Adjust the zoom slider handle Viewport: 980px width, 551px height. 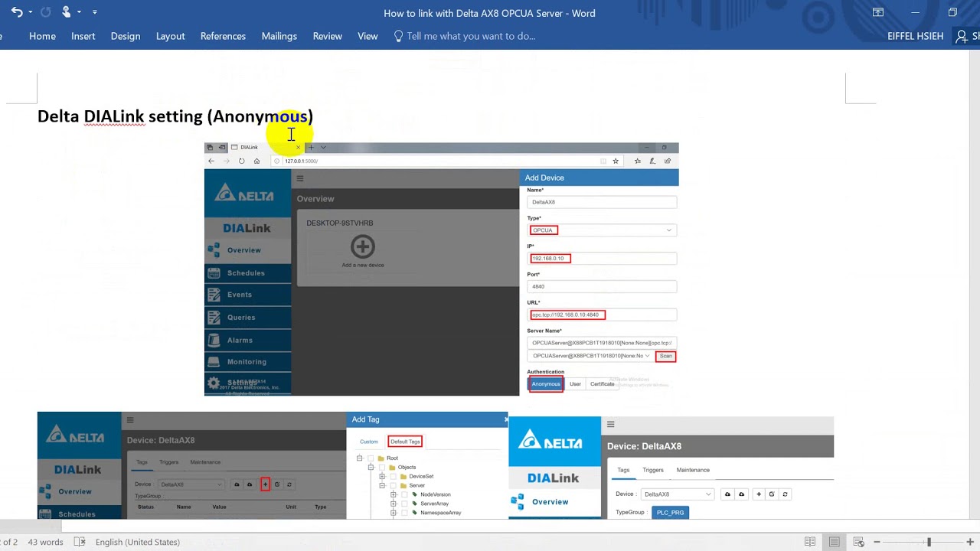[929, 542]
